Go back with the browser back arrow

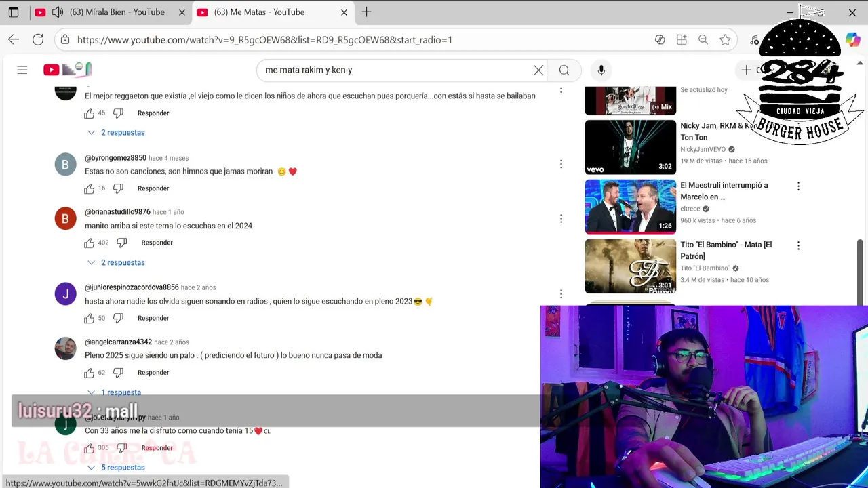pyautogui.click(x=14, y=40)
